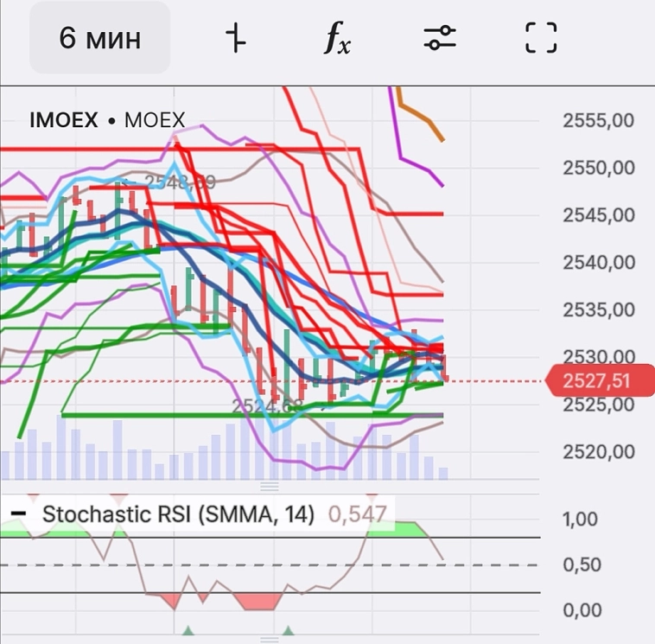Open chart settings sliders icon
This screenshot has height=644, width=655.
coord(440,38)
